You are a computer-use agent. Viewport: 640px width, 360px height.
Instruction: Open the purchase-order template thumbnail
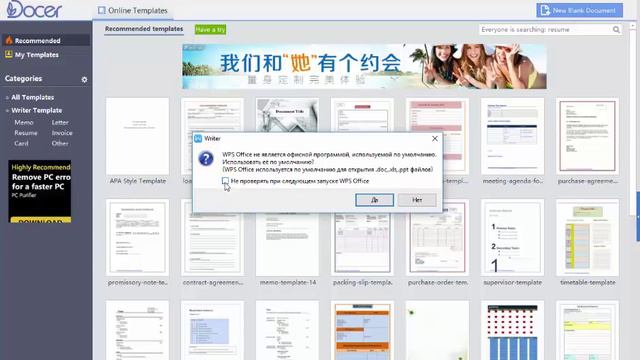(437, 244)
